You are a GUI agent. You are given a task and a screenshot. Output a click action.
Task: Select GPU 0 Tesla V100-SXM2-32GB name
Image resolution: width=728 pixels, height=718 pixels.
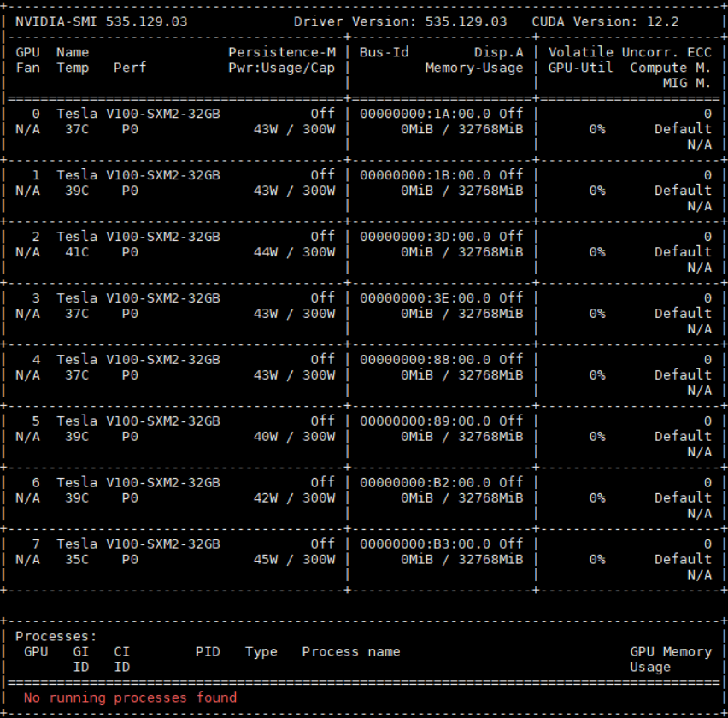click(x=138, y=114)
